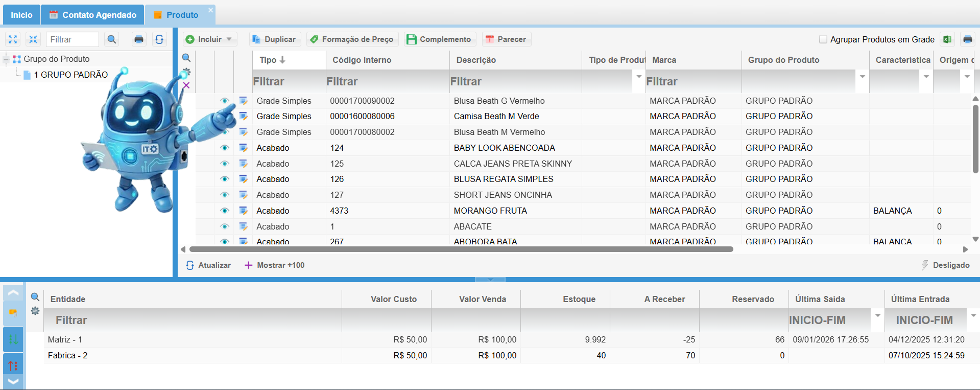Screen dimensions: 980x390
Task: Click the printer icon at top right
Action: pos(967,39)
